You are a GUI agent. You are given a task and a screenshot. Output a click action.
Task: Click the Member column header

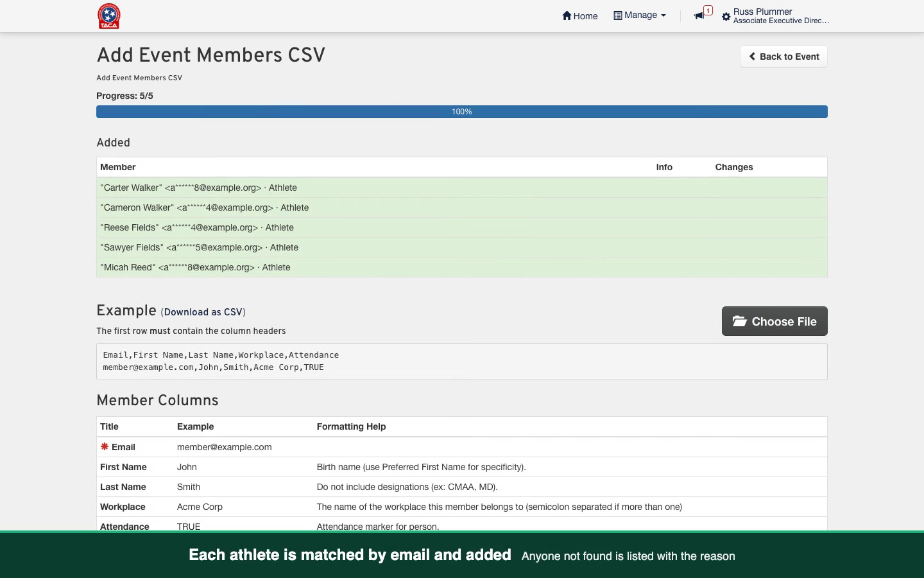click(x=118, y=167)
